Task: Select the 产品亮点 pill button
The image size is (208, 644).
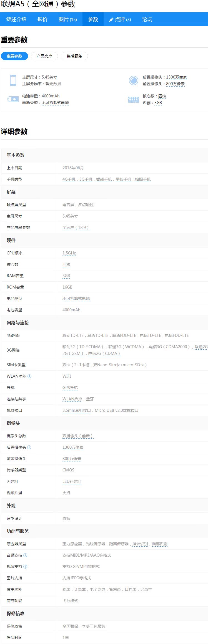Action: (x=44, y=56)
